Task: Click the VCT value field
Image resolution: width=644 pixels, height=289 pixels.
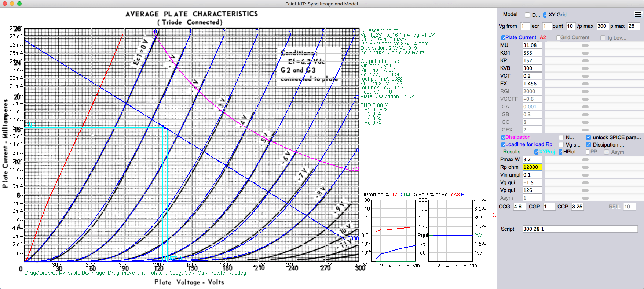Action: pyautogui.click(x=532, y=76)
